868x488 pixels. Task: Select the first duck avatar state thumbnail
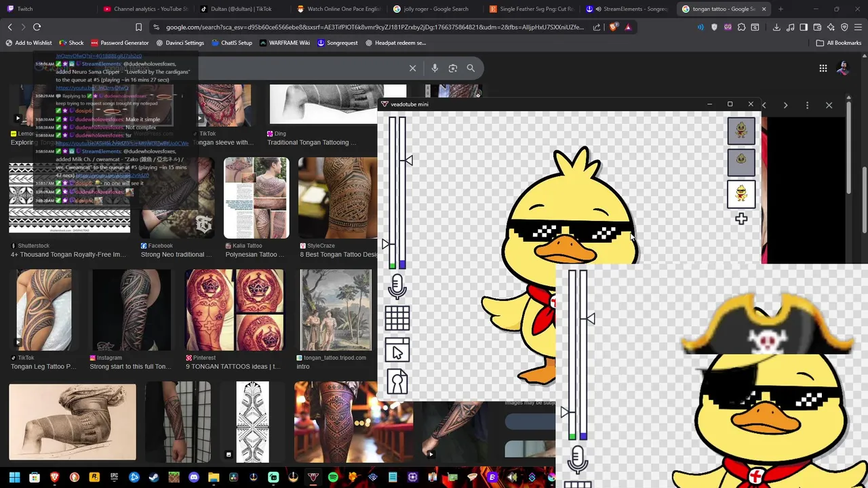[741, 130]
